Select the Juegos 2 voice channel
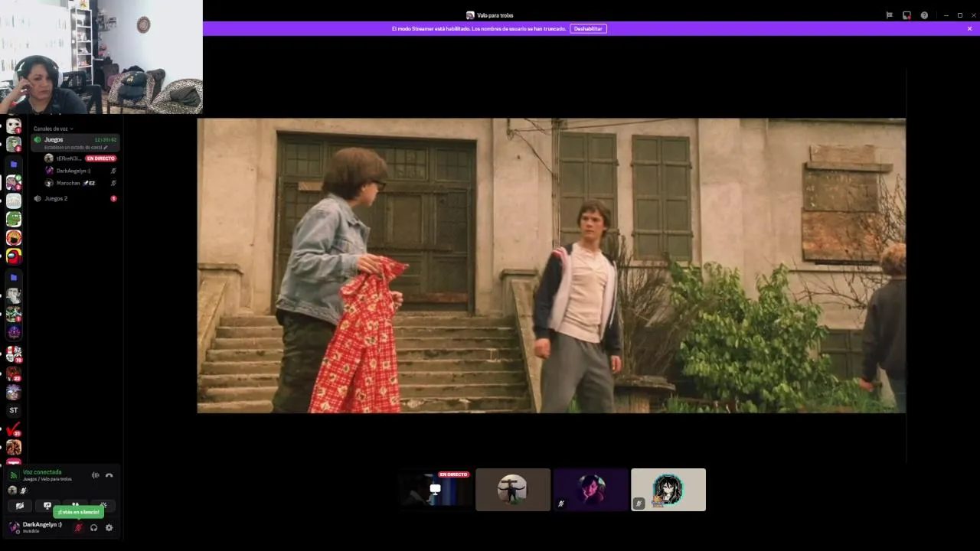Viewport: 980px width, 551px height. 75,198
